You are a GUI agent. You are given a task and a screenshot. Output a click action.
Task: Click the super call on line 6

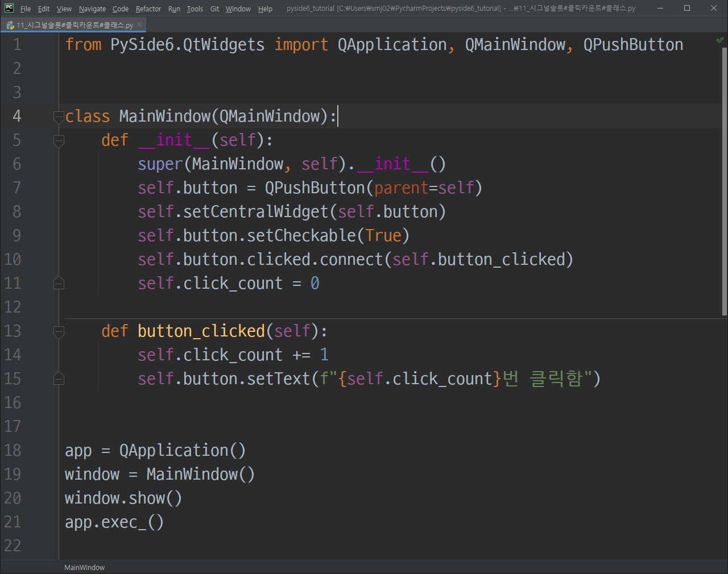coord(160,164)
